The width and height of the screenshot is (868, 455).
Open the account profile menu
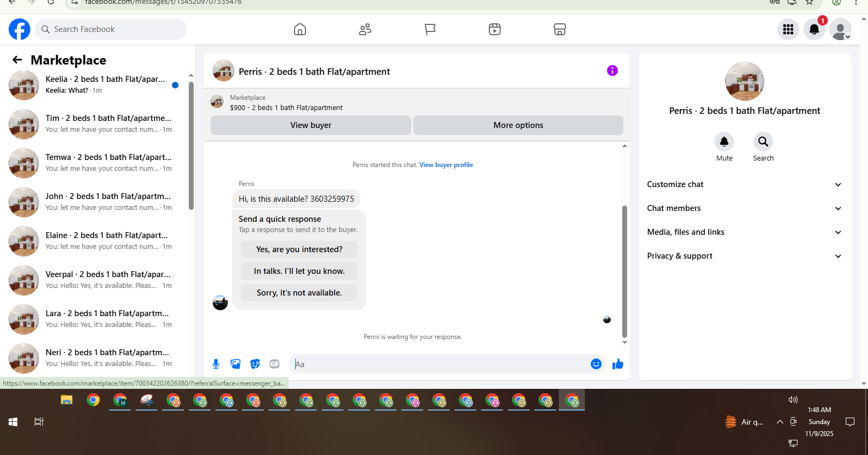point(840,29)
